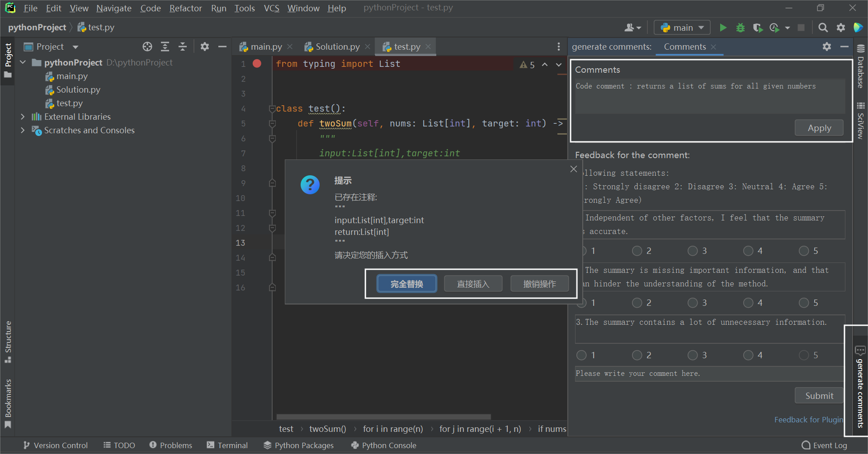Image resolution: width=868 pixels, height=454 pixels.
Task: Click 直接插入 button
Action: 473,284
